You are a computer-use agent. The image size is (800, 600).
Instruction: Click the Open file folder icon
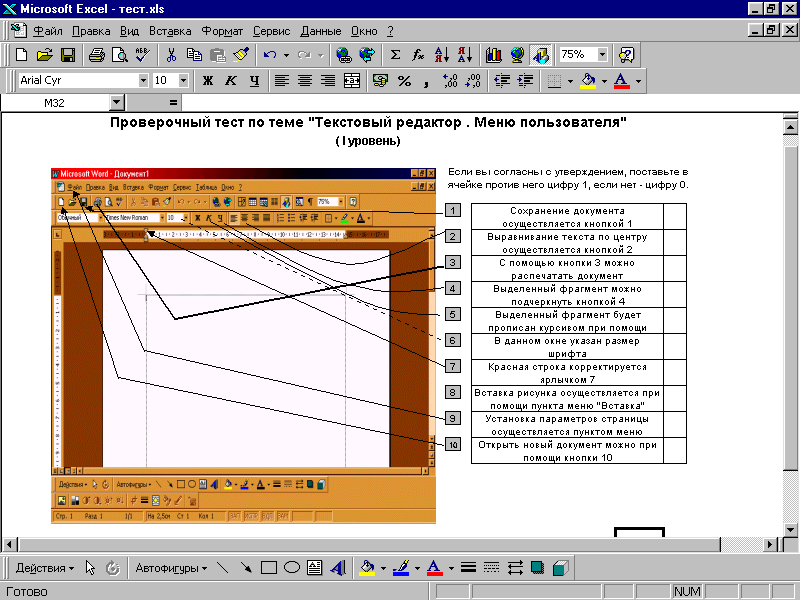pos(45,55)
